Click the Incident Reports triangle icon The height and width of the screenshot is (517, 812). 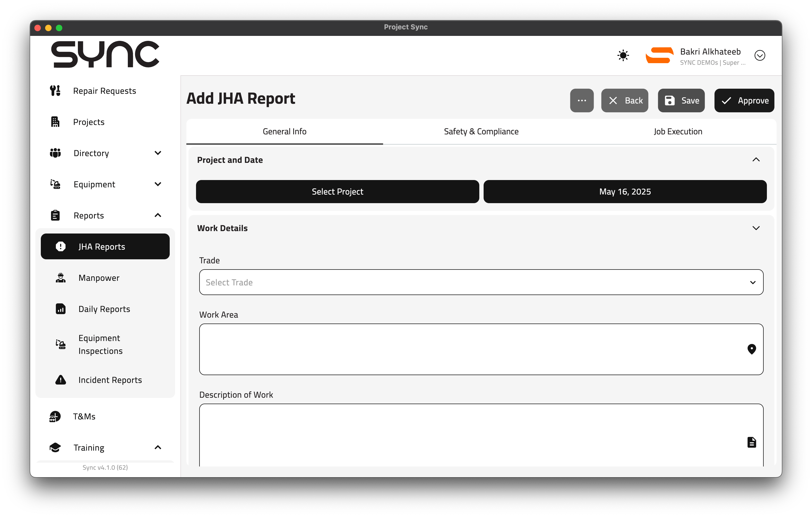61,380
